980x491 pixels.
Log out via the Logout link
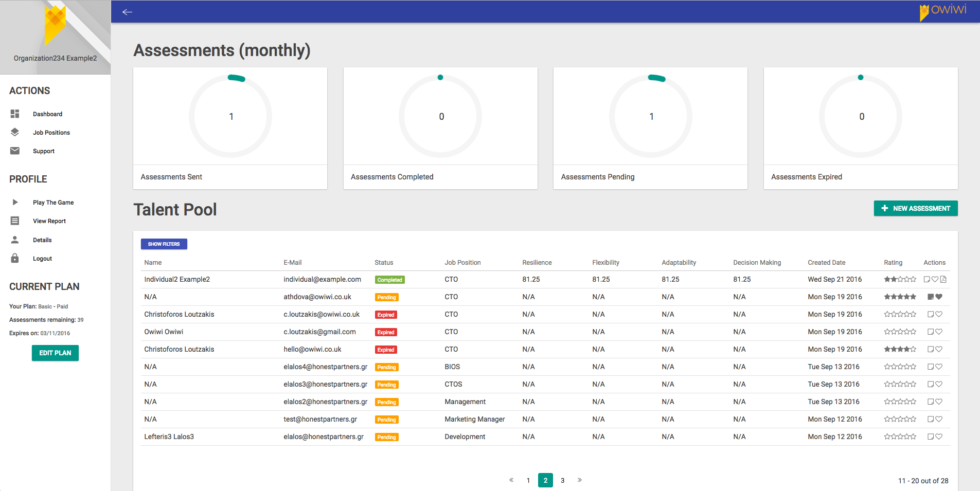42,259
